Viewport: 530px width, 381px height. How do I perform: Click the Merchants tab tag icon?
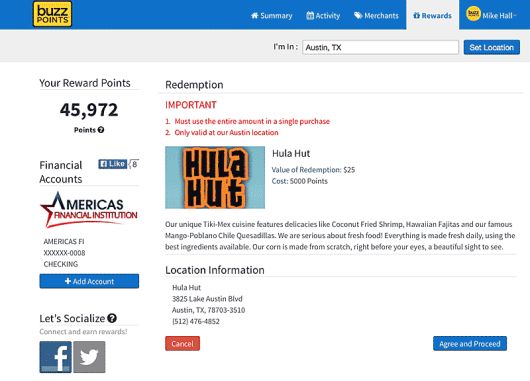[x=358, y=15]
